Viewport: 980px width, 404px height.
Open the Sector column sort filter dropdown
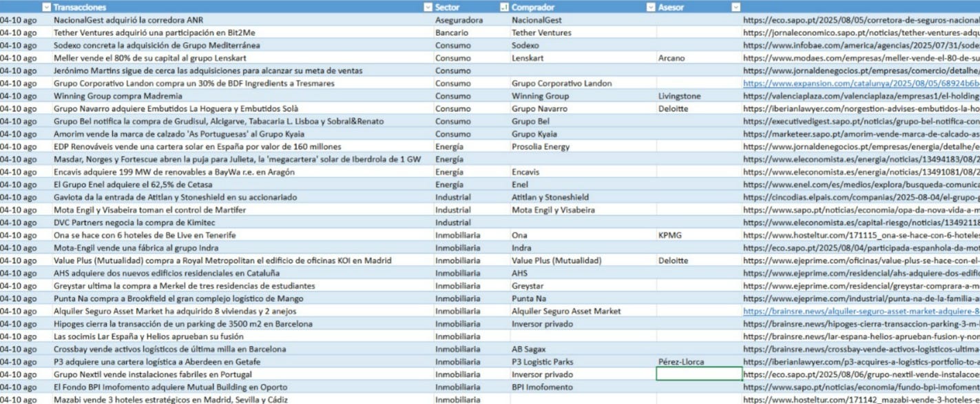(x=504, y=7)
